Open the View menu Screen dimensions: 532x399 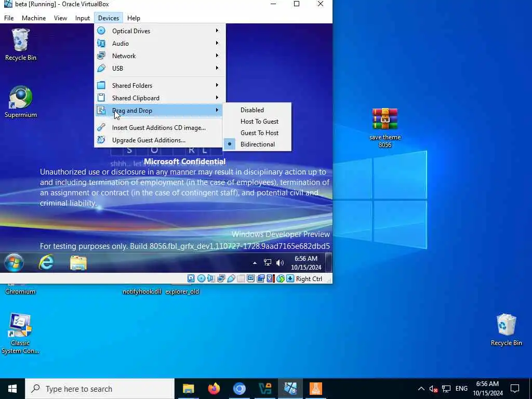pyautogui.click(x=60, y=18)
